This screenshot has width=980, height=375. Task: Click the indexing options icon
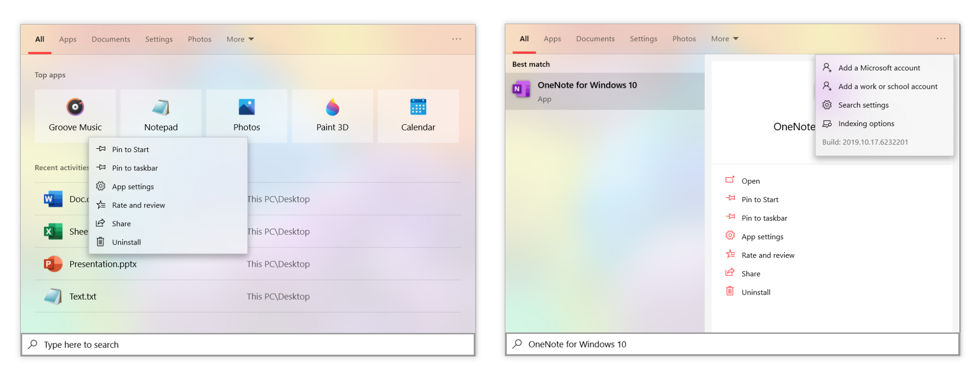point(827,124)
